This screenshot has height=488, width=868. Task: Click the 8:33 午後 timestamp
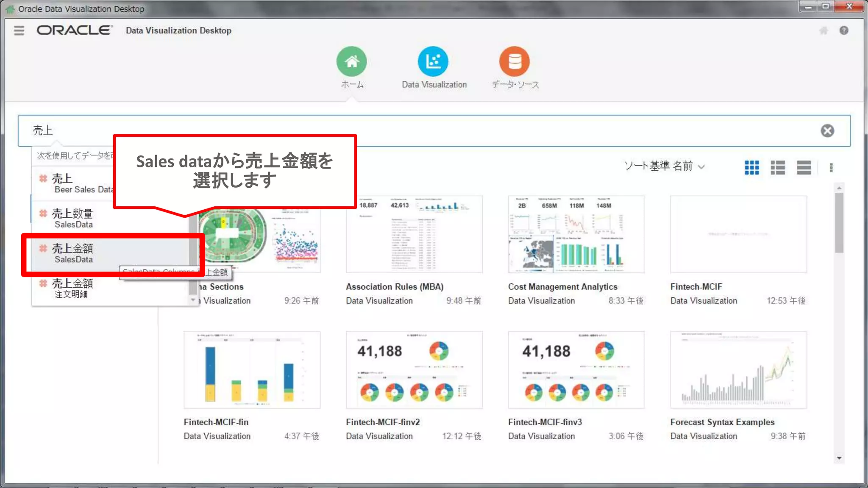(x=626, y=301)
